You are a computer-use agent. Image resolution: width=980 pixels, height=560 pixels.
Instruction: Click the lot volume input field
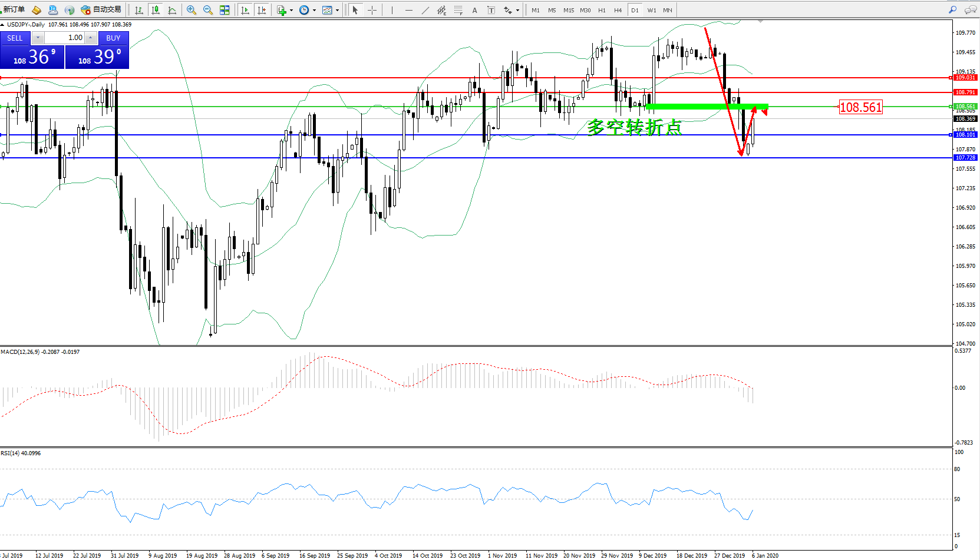65,38
